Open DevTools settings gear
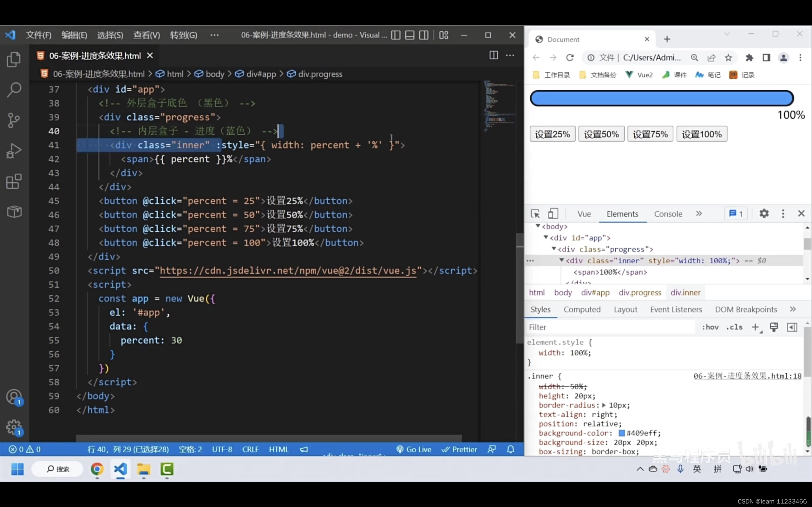812x507 pixels. click(764, 214)
